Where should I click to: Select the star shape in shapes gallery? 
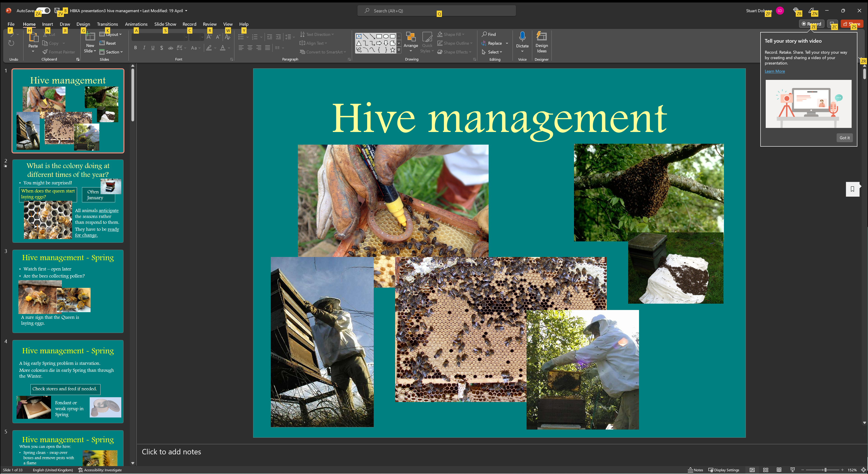click(x=392, y=50)
